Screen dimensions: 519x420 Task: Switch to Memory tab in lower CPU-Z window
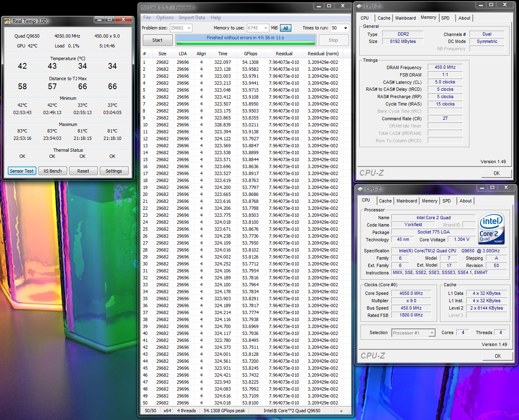click(x=429, y=201)
